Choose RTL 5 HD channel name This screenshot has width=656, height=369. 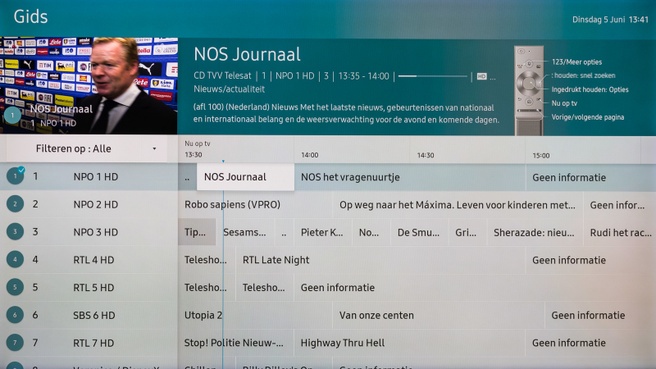(x=93, y=287)
